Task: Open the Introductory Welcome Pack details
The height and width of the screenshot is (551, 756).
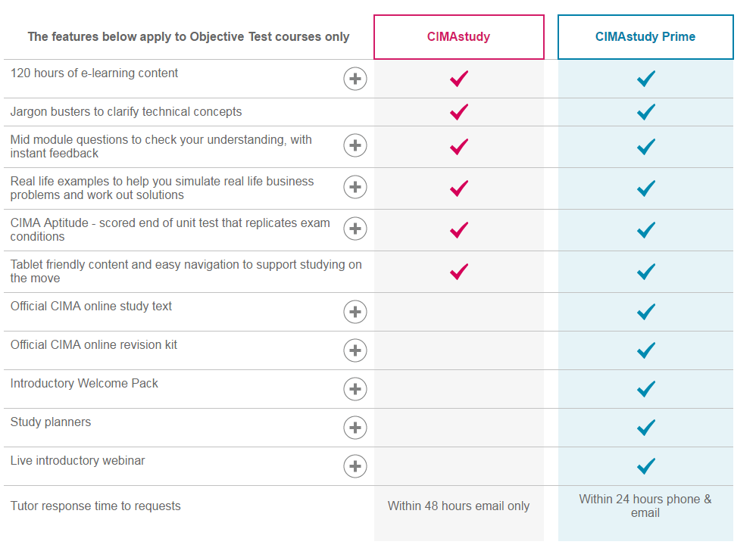Action: (355, 388)
